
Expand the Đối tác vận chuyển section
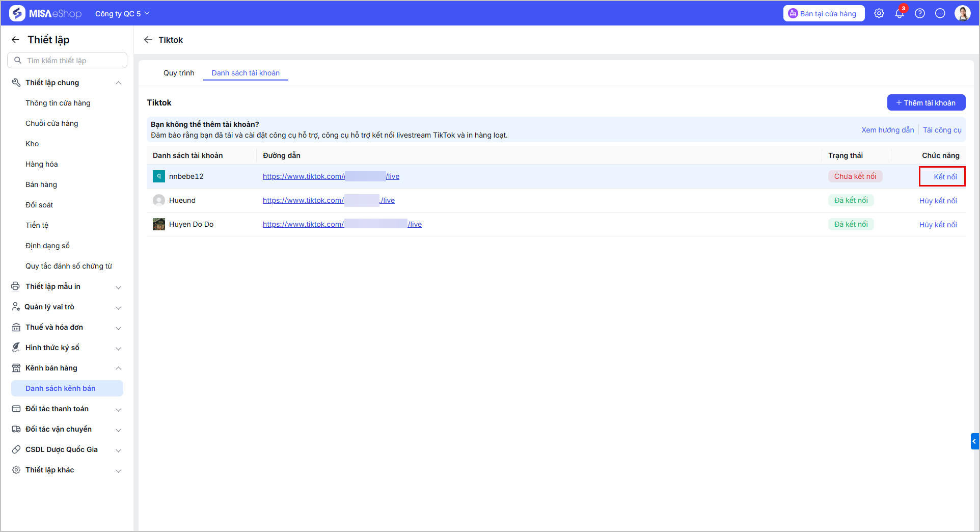(x=118, y=430)
